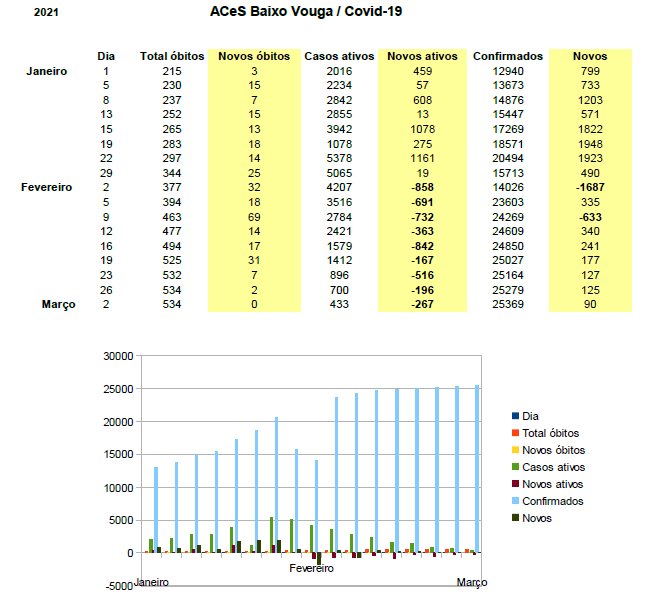The image size is (651, 595).
Task: Click the Confirmados cell '12940'
Action: tap(508, 71)
